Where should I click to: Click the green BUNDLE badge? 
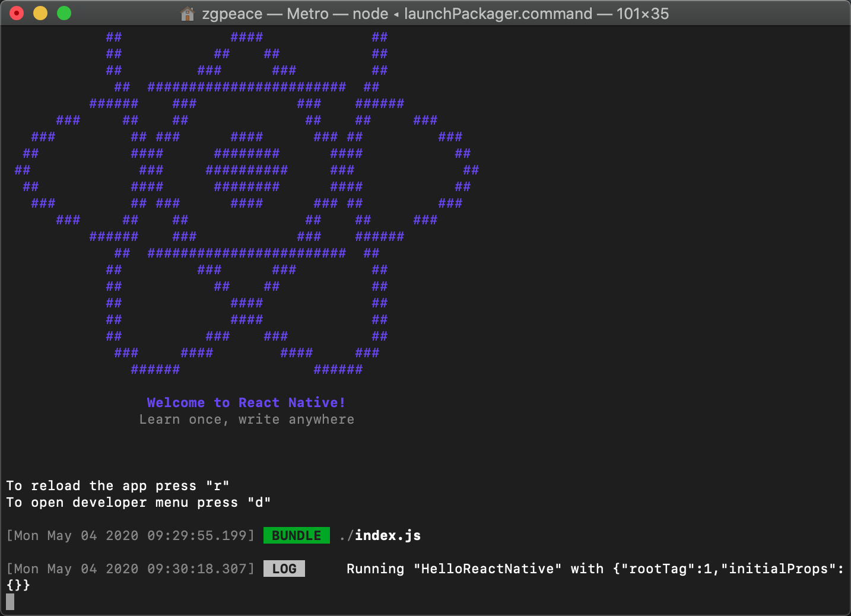click(297, 535)
